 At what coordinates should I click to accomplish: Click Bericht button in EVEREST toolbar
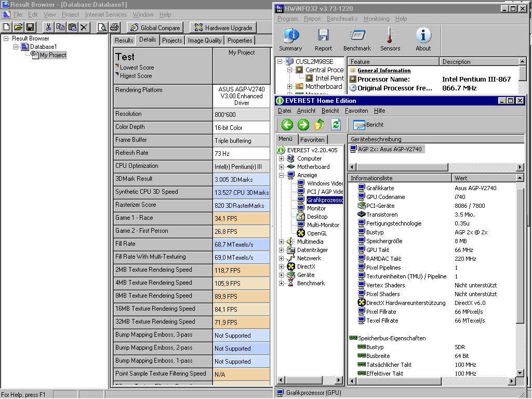[368, 125]
